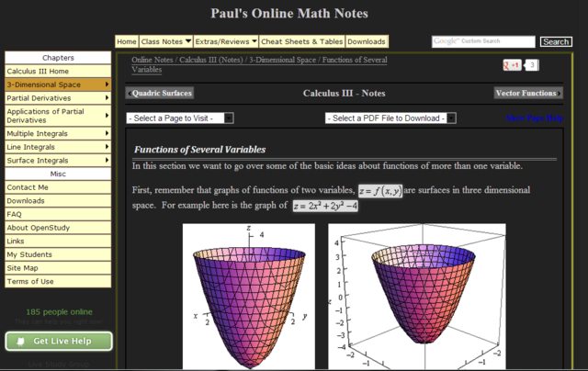Open the FAQ sidebar link
This screenshot has width=588, height=371.
point(58,214)
